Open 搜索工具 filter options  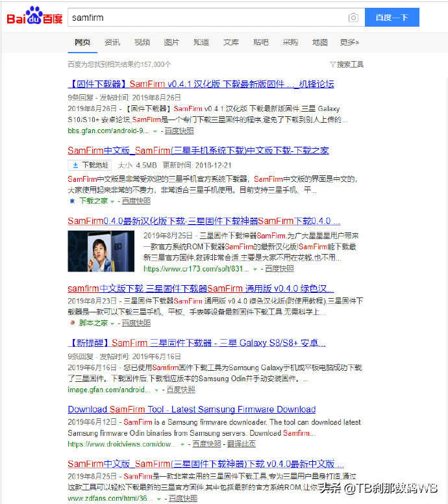tap(347, 64)
